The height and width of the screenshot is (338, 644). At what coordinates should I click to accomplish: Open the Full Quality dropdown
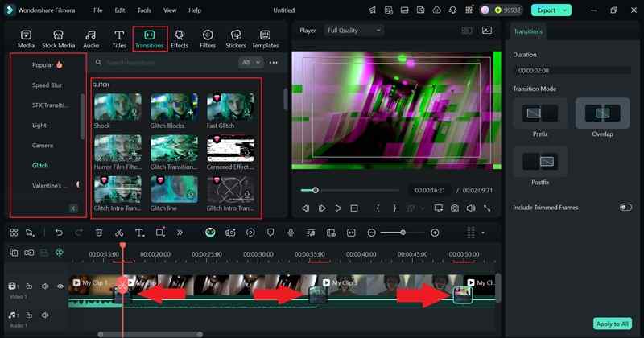tap(353, 31)
